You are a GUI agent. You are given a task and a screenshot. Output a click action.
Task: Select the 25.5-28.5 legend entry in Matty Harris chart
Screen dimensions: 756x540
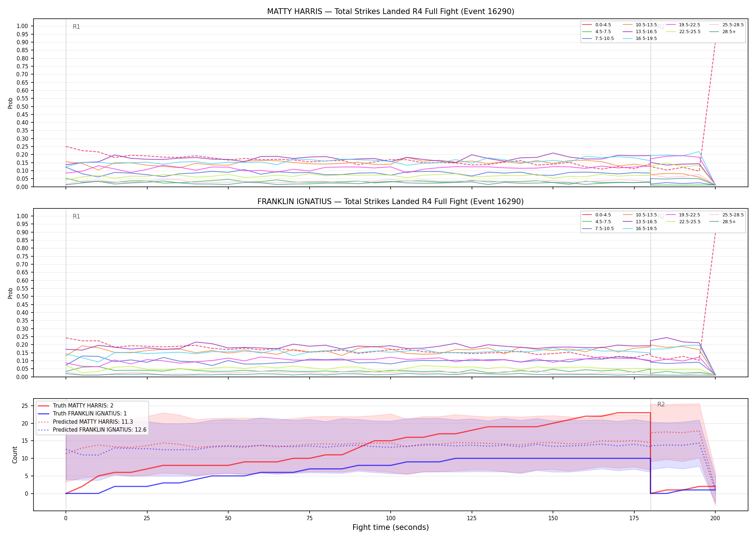[727, 25]
